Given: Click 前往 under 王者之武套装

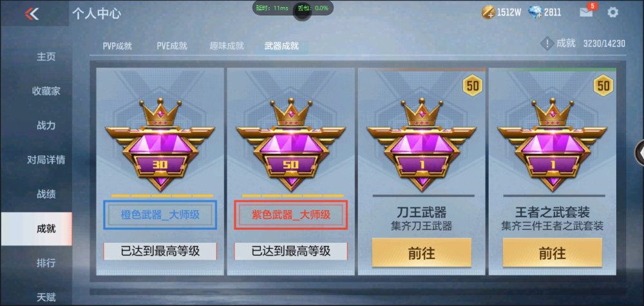Looking at the screenshot, I should coord(553,253).
